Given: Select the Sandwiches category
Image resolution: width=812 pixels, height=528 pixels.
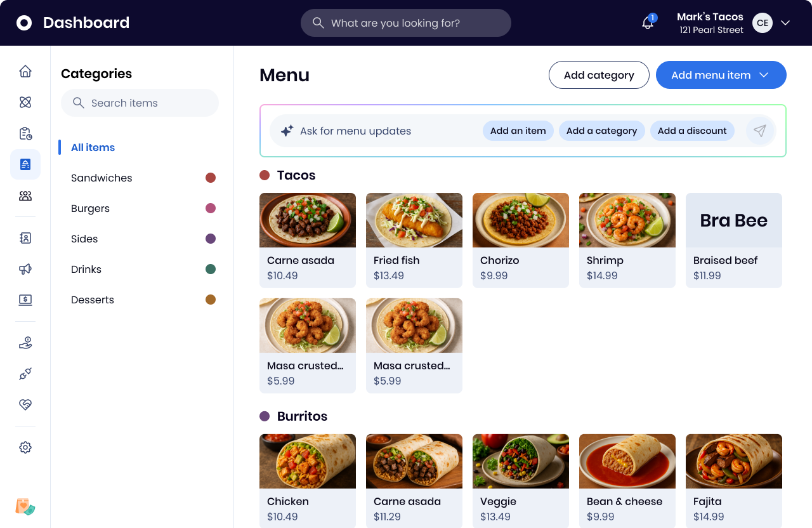Looking at the screenshot, I should (101, 178).
